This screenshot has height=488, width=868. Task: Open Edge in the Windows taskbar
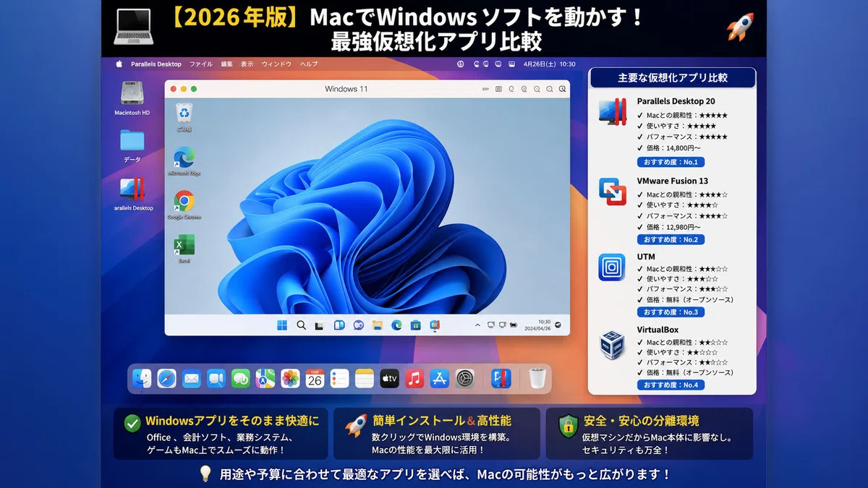pyautogui.click(x=396, y=325)
